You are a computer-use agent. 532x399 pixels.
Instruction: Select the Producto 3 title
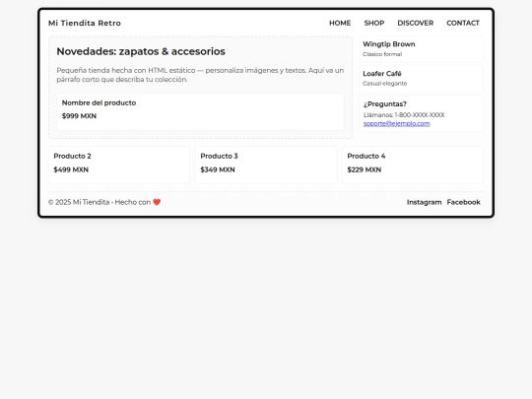pyautogui.click(x=219, y=156)
